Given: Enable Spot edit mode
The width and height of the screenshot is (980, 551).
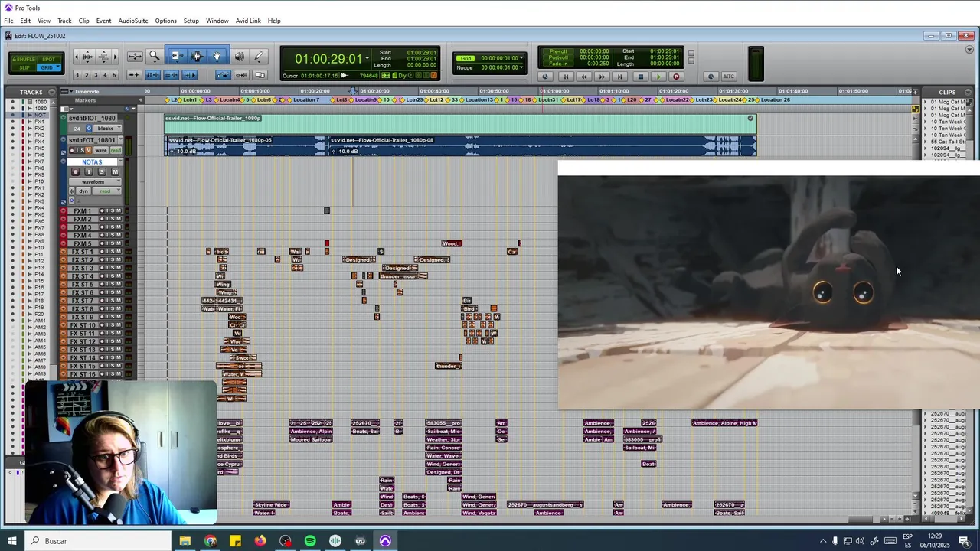Looking at the screenshot, I should (48, 60).
